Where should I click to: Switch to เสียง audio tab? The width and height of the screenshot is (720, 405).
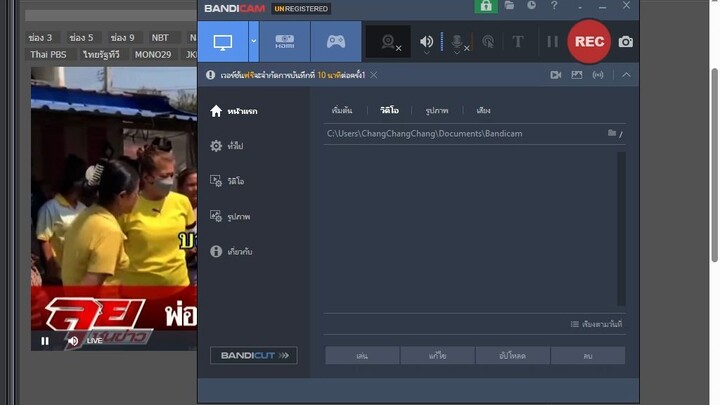point(483,111)
